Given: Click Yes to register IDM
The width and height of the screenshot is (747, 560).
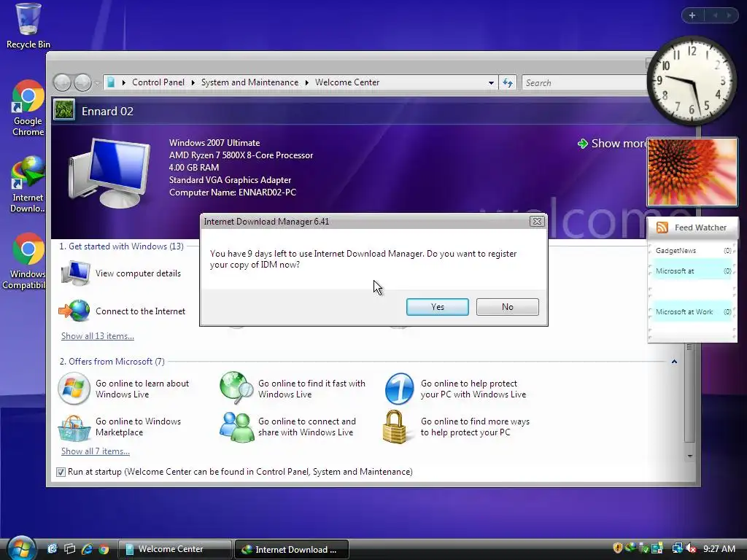Looking at the screenshot, I should coord(438,307).
